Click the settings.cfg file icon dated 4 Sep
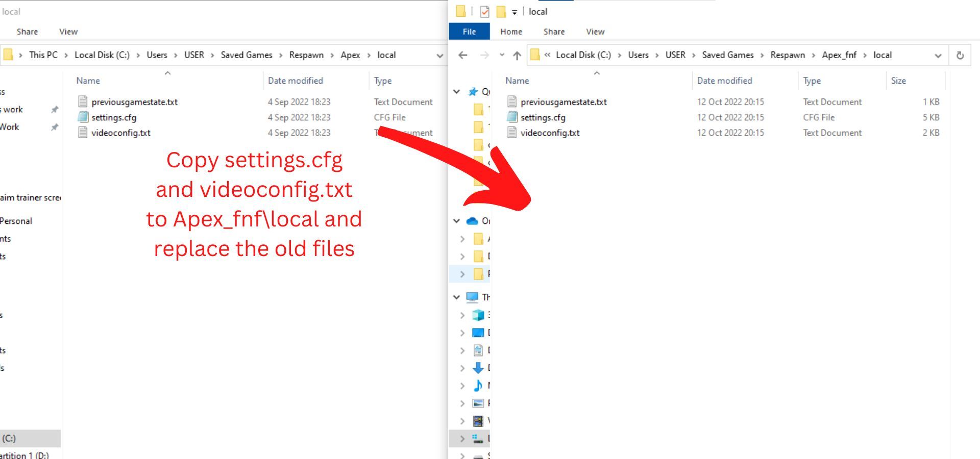Viewport: 980px width, 459px height. 83,117
